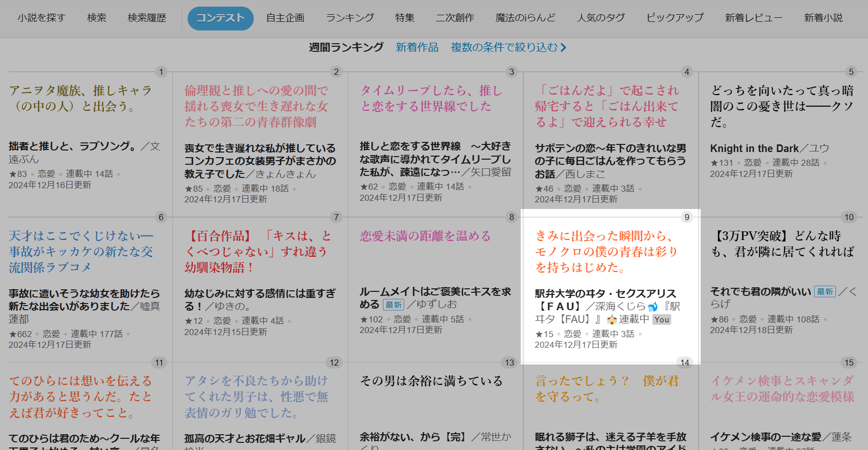Open 駅弁大学のヰタ・セクスアリス novel title

tap(605, 294)
